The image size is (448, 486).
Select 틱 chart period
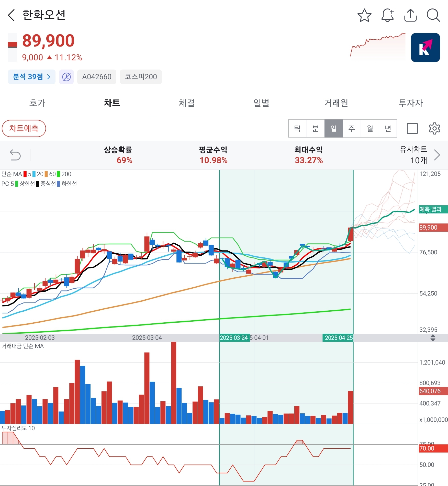(297, 128)
